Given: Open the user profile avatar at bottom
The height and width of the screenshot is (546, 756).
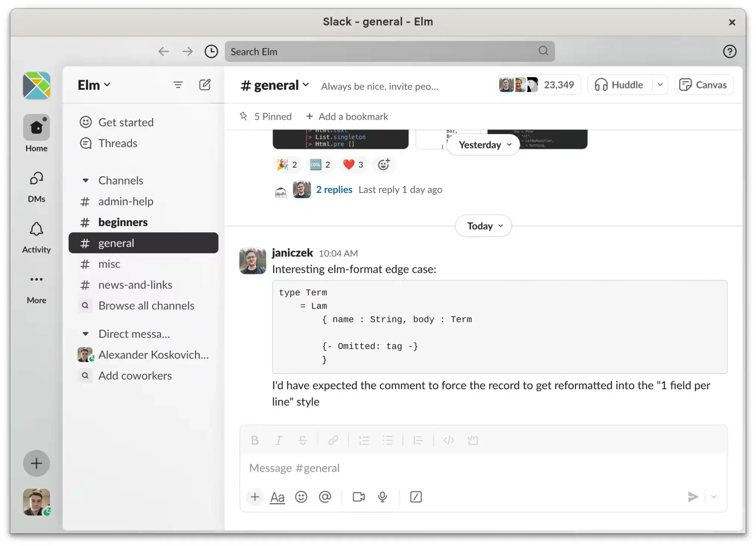Looking at the screenshot, I should tap(37, 502).
